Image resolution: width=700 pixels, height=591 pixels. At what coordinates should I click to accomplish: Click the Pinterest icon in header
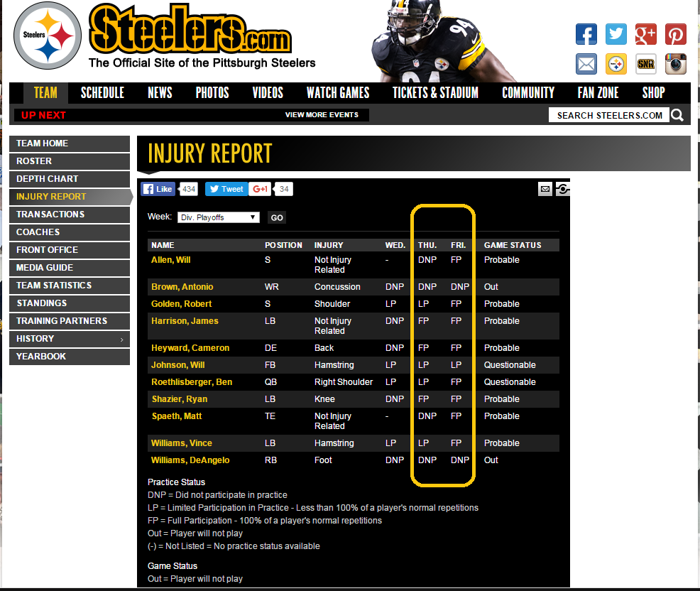(675, 34)
